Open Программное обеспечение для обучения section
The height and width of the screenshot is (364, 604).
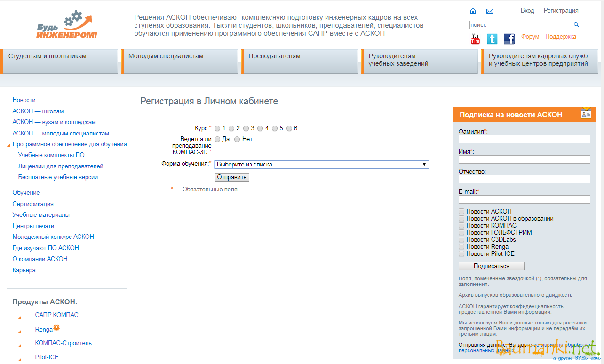(x=70, y=144)
